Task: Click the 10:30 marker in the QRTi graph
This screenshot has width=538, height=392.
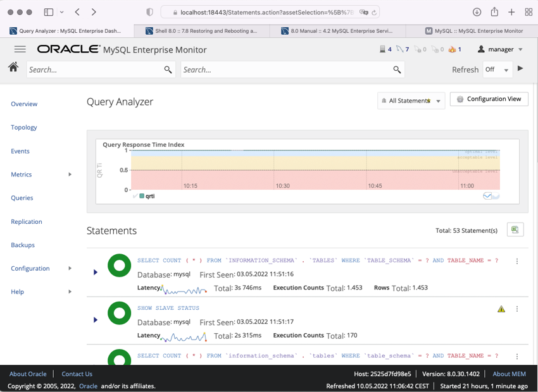Action: tap(283, 186)
